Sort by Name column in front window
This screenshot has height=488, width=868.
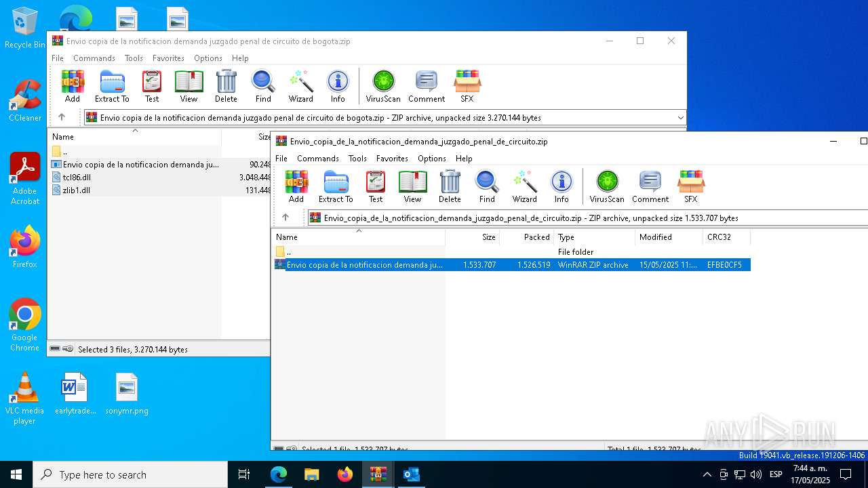tap(358, 237)
